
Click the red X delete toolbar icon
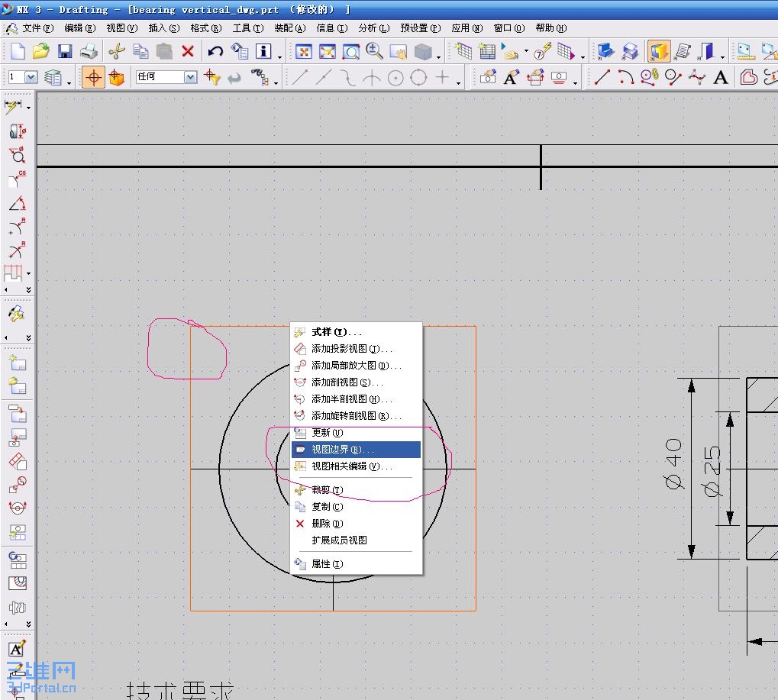pyautogui.click(x=188, y=52)
